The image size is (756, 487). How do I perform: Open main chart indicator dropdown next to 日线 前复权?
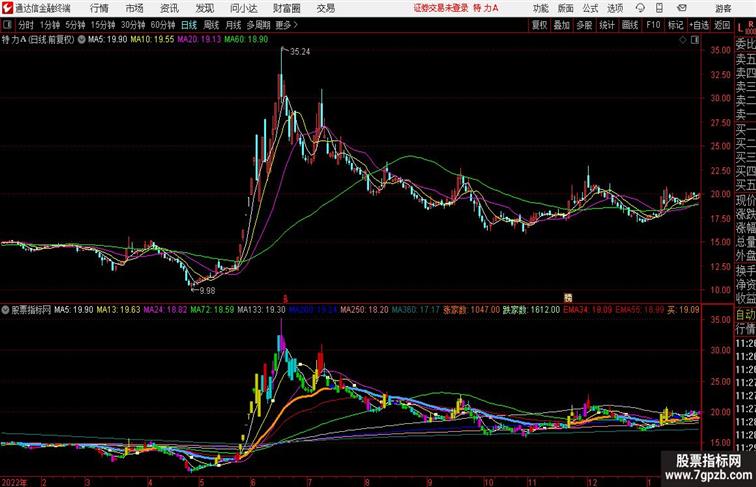(x=81, y=40)
